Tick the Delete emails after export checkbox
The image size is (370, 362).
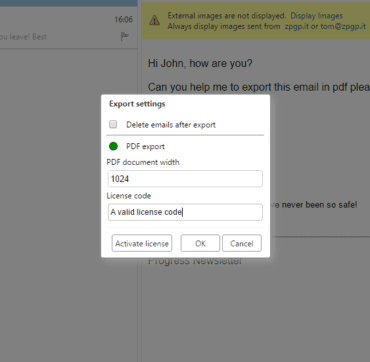(113, 125)
